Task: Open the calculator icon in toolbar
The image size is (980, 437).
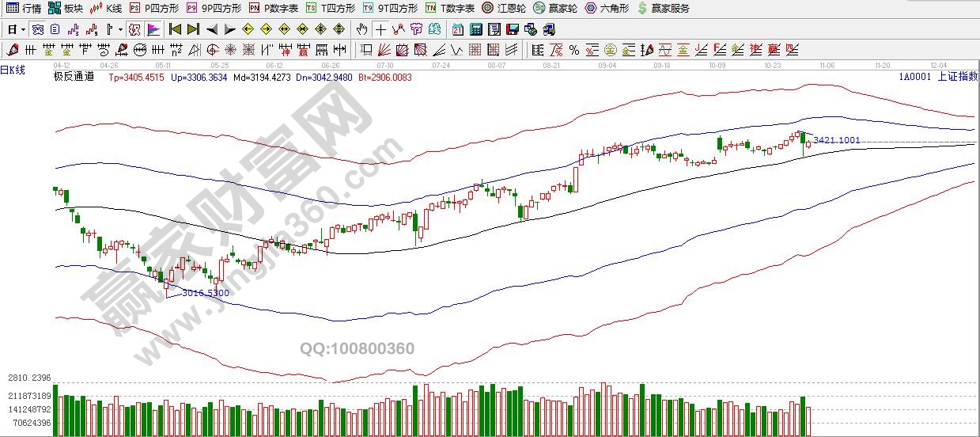Action: [x=476, y=30]
